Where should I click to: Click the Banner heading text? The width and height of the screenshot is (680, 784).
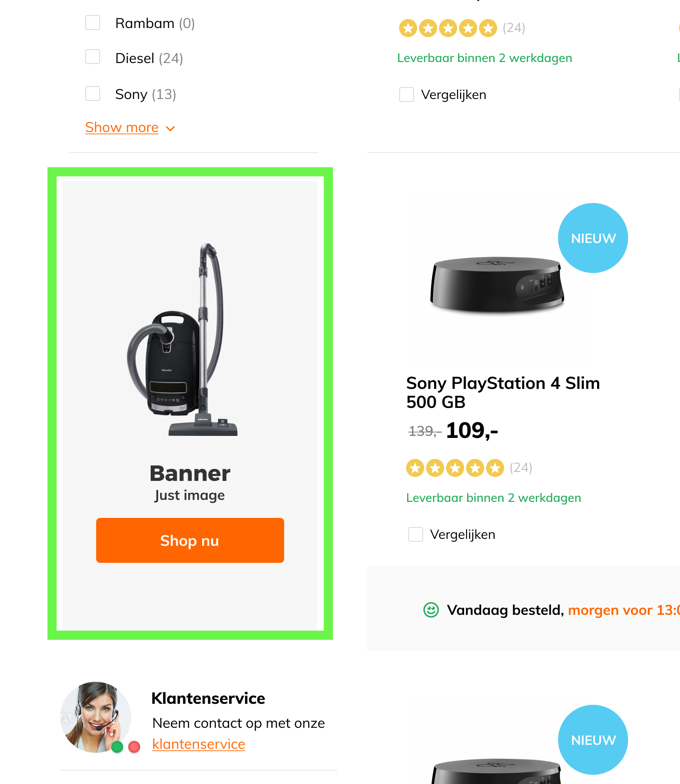190,473
